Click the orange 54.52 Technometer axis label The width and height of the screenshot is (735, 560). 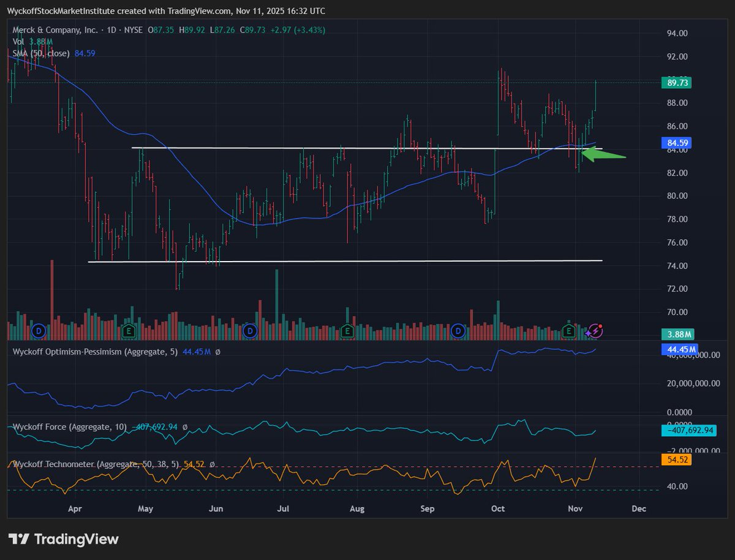point(676,459)
